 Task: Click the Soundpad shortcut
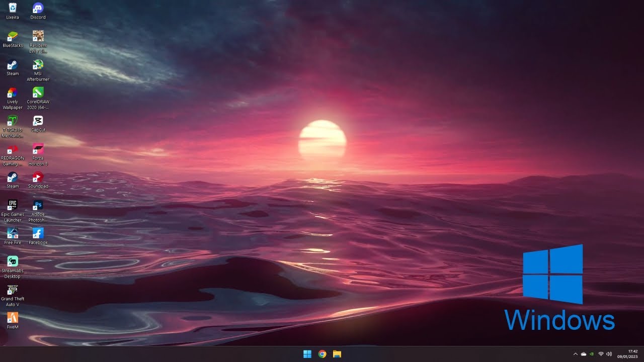tap(38, 179)
